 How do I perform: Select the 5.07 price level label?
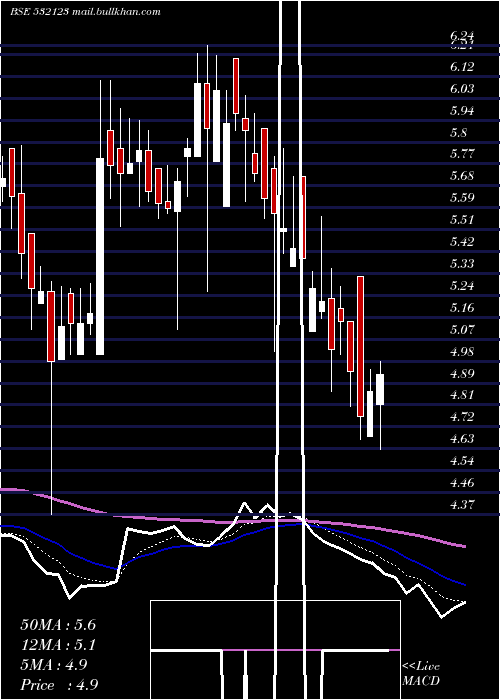click(x=462, y=329)
